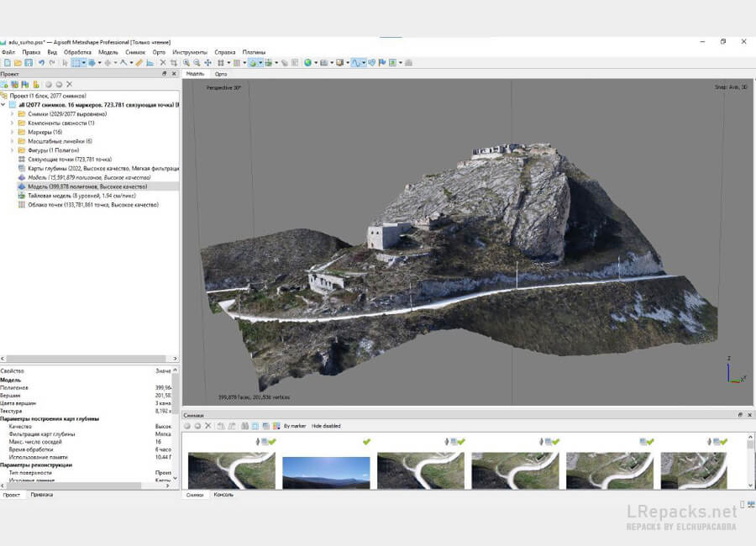This screenshot has height=546, width=756.
Task: Open the Снимок menu
Action: (135, 52)
